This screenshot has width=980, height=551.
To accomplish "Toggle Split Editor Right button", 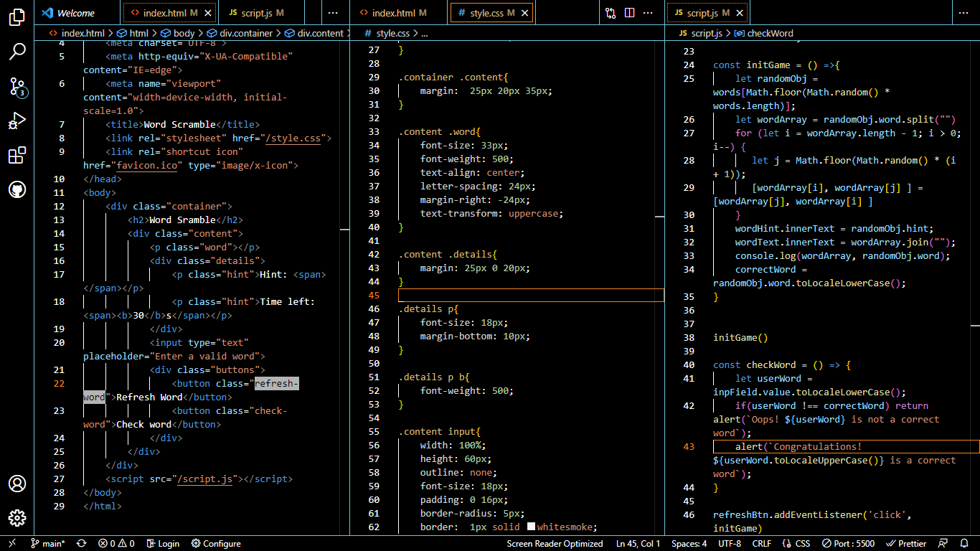I will click(629, 13).
